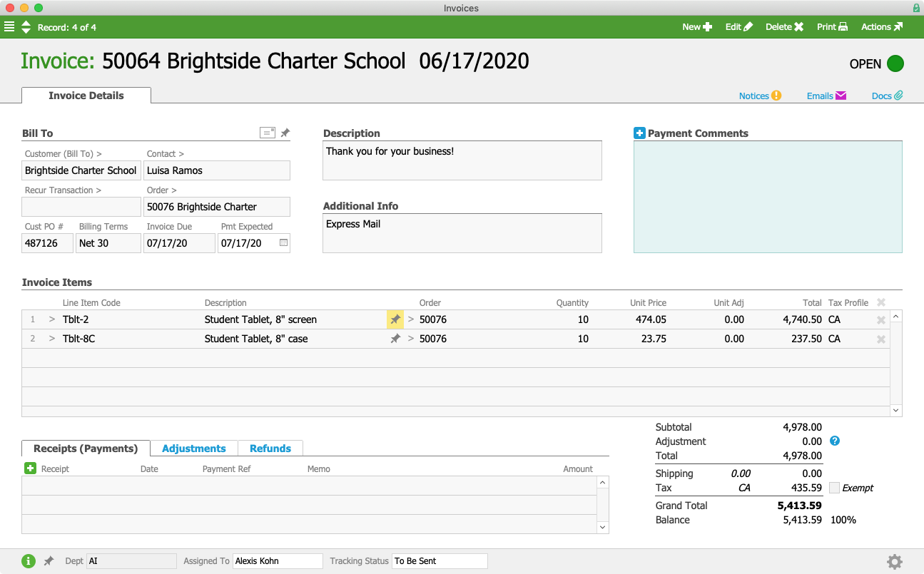Click Edit in the green toolbar

(x=738, y=27)
